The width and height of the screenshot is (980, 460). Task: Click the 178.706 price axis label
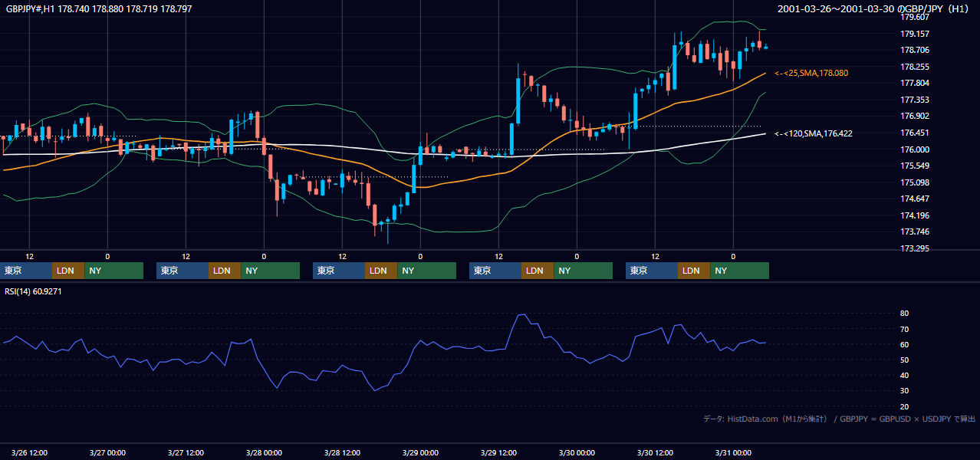coord(914,50)
